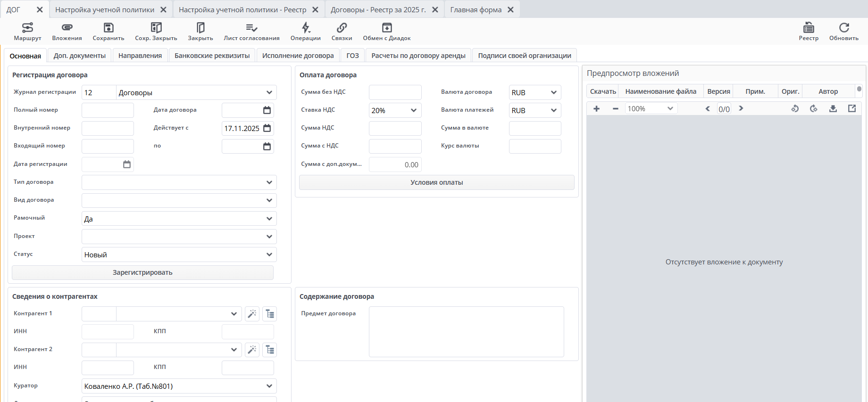Screen dimensions: 868x402
Task: Click into the Предмет договора text area
Action: [466, 332]
